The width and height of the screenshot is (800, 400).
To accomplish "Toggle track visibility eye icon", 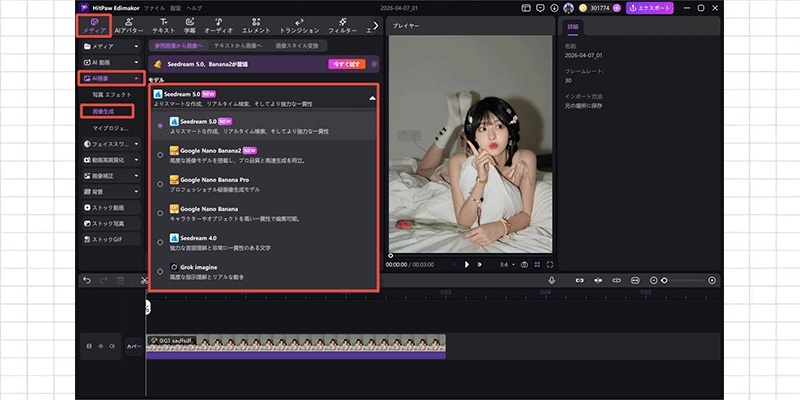I will pyautogui.click(x=101, y=346).
